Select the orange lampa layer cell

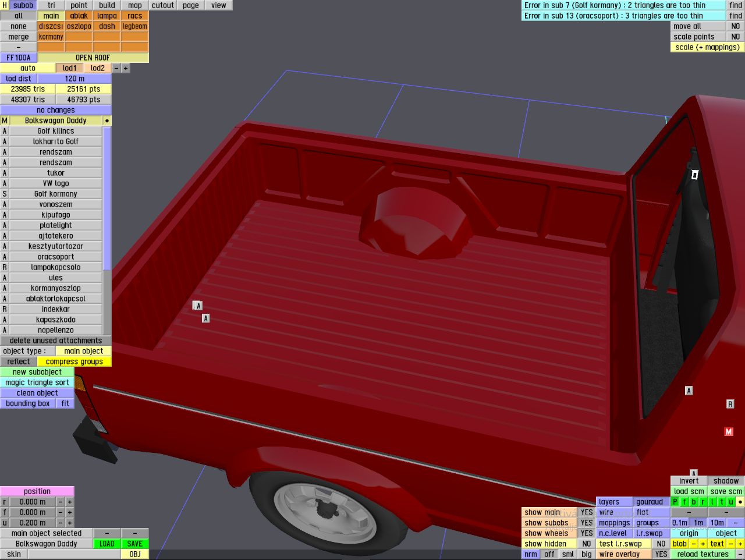pyautogui.click(x=107, y=16)
